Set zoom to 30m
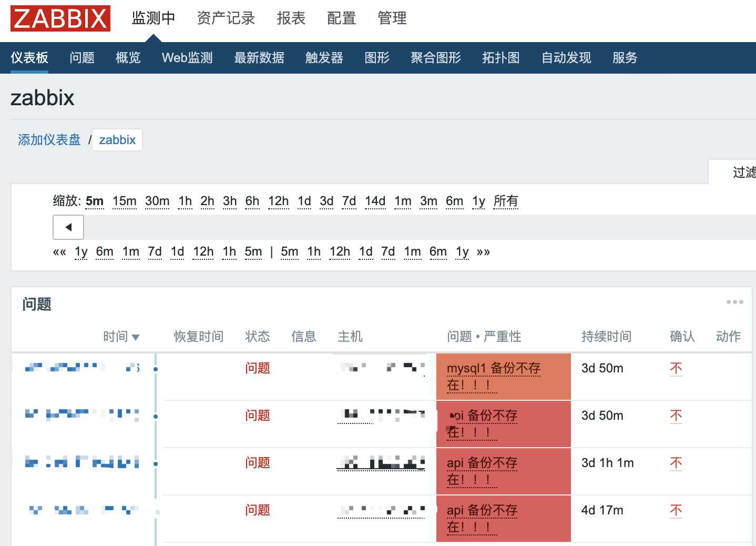756x546 pixels. tap(157, 201)
